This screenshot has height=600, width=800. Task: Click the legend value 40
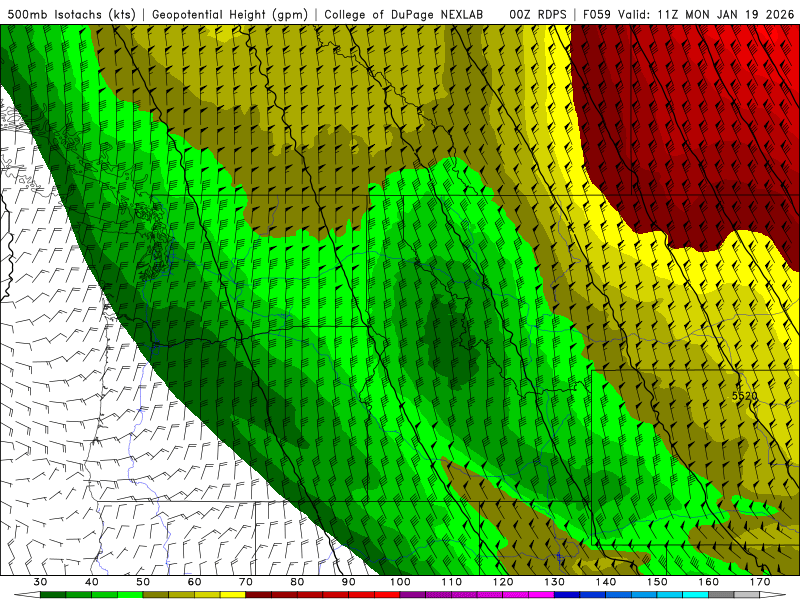pos(92,582)
